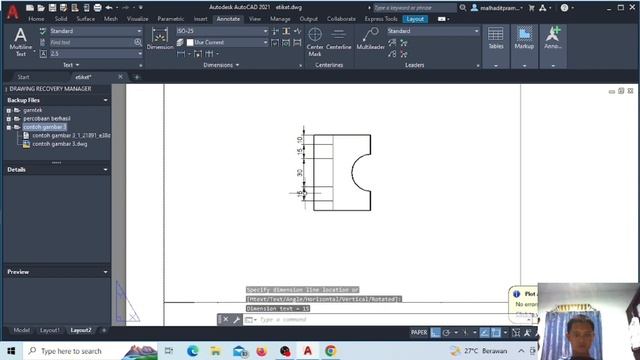Open the Express Tools ribbon tab

coord(381,19)
